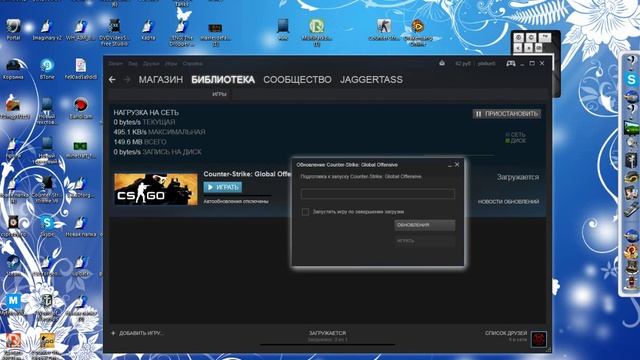Click the НАГРУЗКА НА СЕТЬ heading

click(x=146, y=113)
